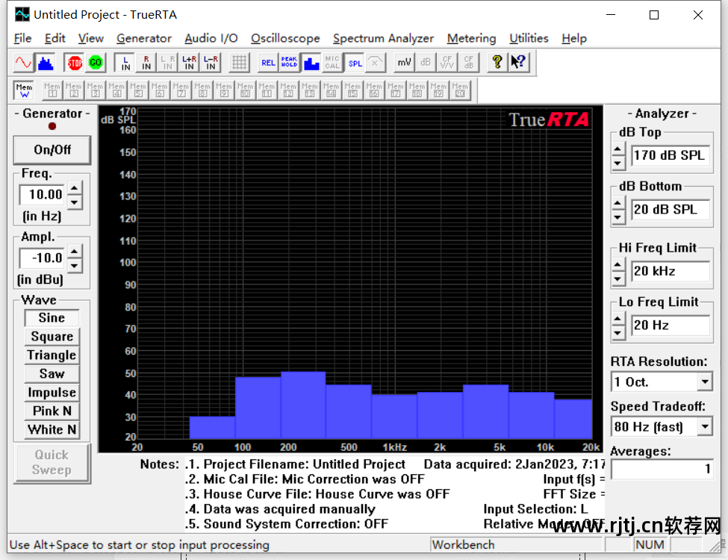Click 'Workbench' in the status bar
This screenshot has width=728, height=560.
(464, 544)
